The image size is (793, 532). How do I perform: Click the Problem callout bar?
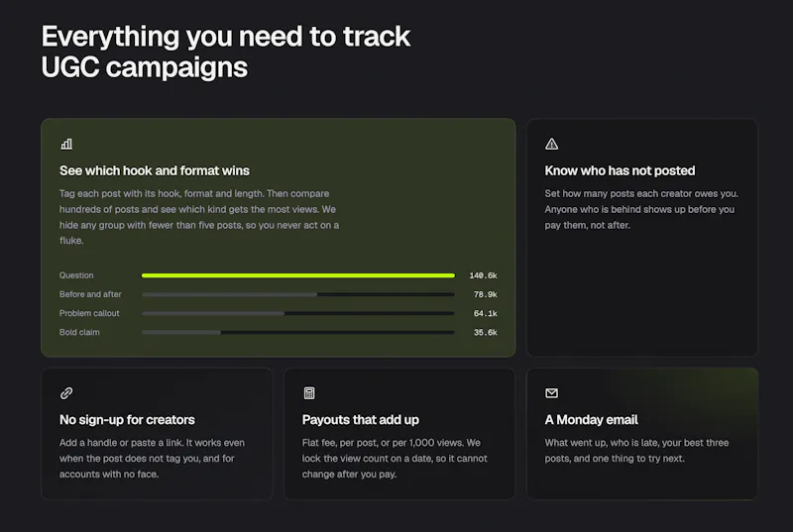coord(298,313)
